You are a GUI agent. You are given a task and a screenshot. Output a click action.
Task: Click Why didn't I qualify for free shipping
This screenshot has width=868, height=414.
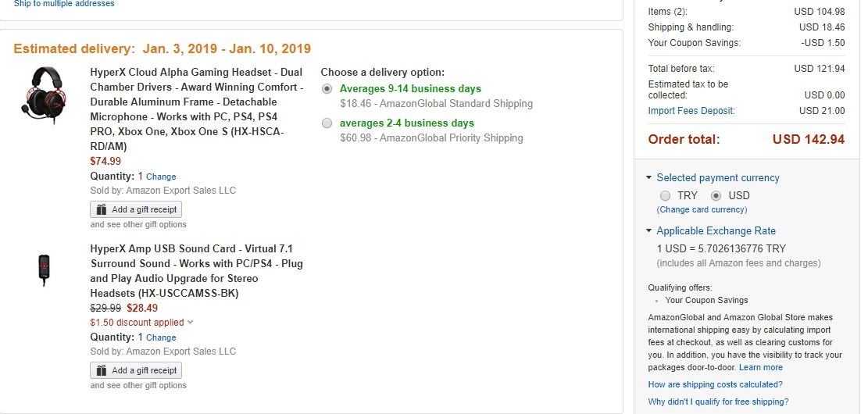(718, 402)
